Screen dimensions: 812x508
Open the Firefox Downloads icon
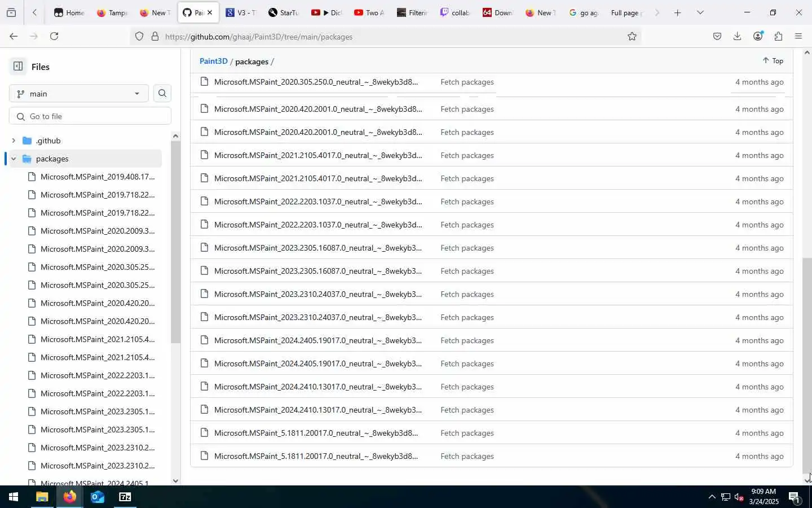(x=737, y=36)
